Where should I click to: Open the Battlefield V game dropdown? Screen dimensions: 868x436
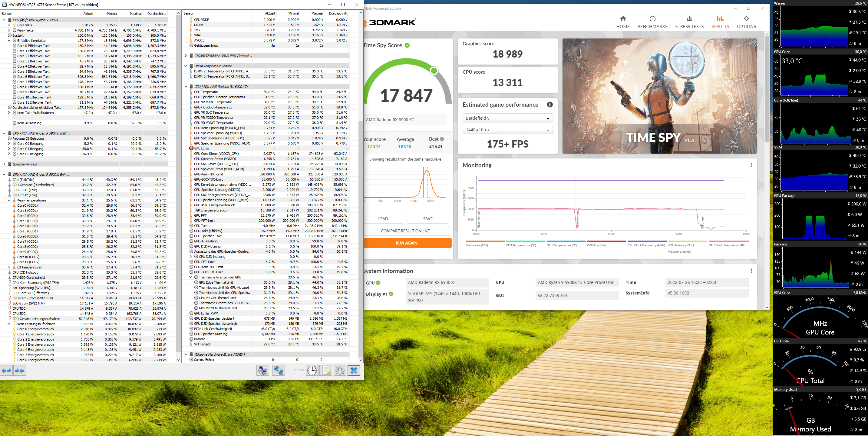click(x=507, y=118)
